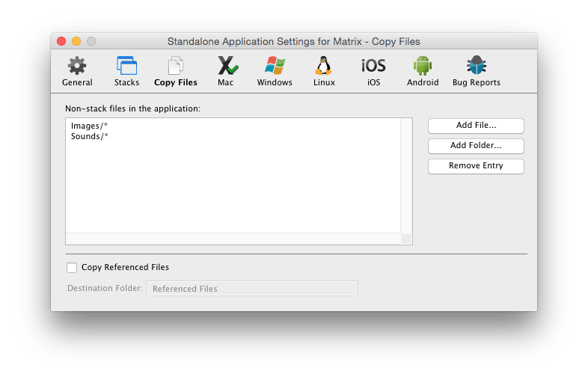Open Linux penguin settings icon
The width and height of the screenshot is (588, 380).
[324, 66]
